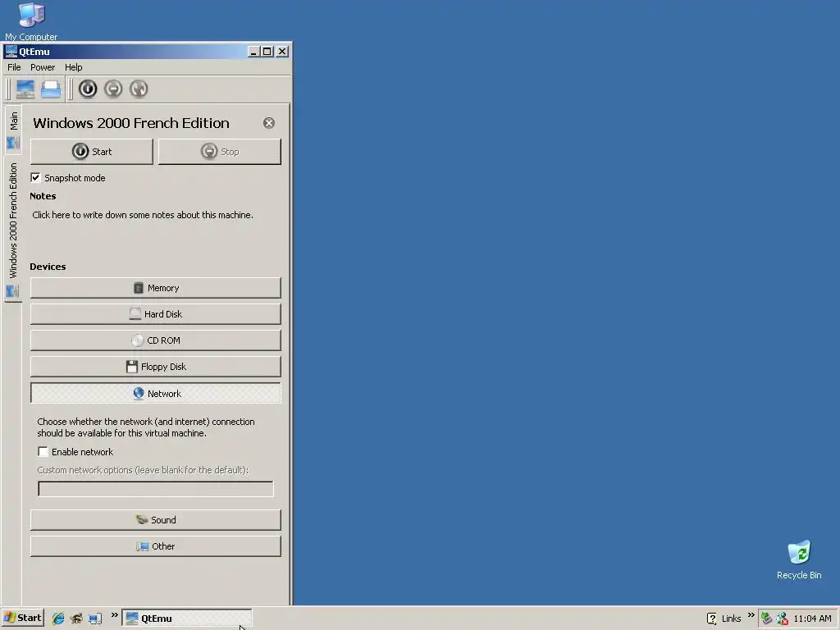Click the Links toolbar on the taskbar
This screenshot has width=840, height=630.
coord(731,619)
